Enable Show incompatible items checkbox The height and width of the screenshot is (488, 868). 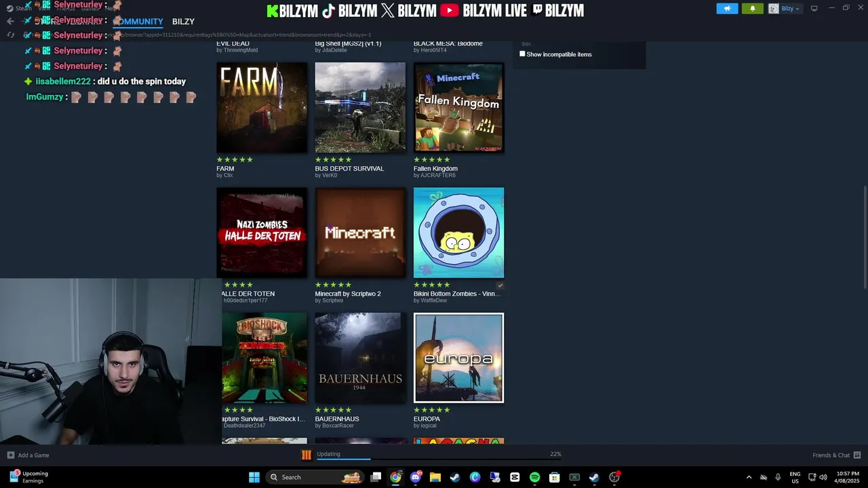522,54
